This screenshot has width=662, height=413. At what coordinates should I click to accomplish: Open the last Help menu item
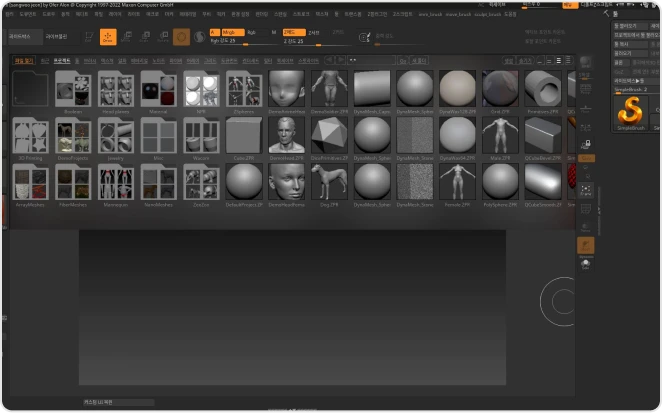[510, 14]
